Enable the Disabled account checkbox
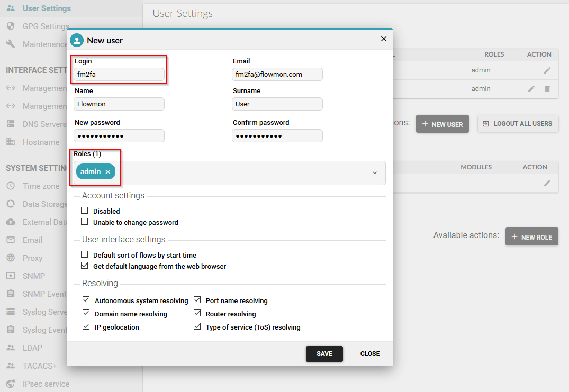This screenshot has width=569, height=392. (84, 211)
